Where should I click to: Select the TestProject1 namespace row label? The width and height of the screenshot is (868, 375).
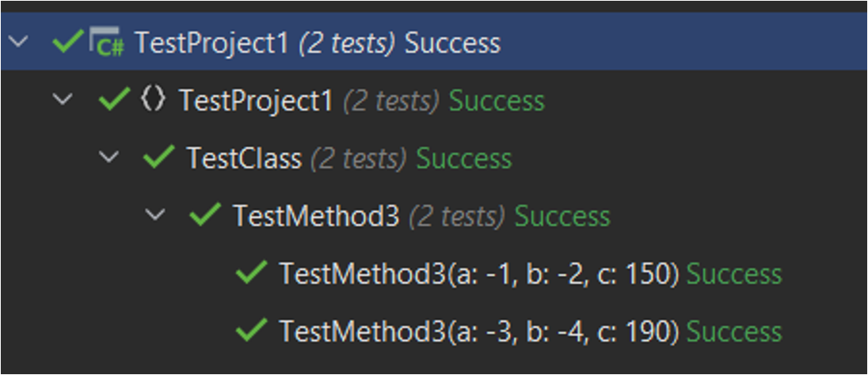click(256, 100)
